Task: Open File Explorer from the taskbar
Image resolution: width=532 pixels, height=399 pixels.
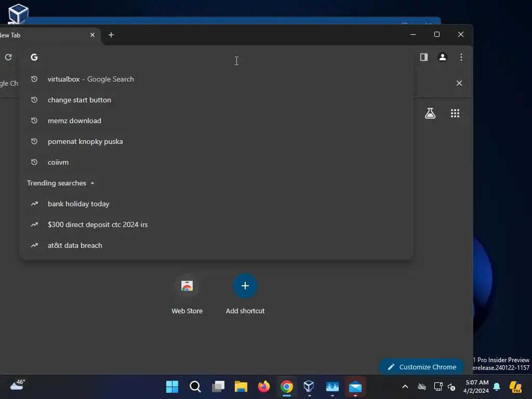Action: (241, 387)
